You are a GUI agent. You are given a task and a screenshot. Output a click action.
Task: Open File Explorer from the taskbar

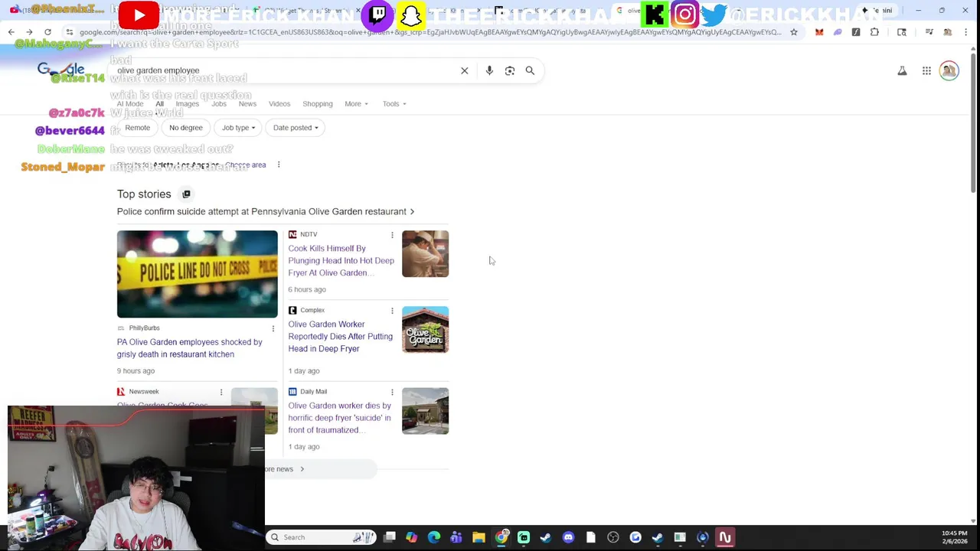pyautogui.click(x=479, y=537)
